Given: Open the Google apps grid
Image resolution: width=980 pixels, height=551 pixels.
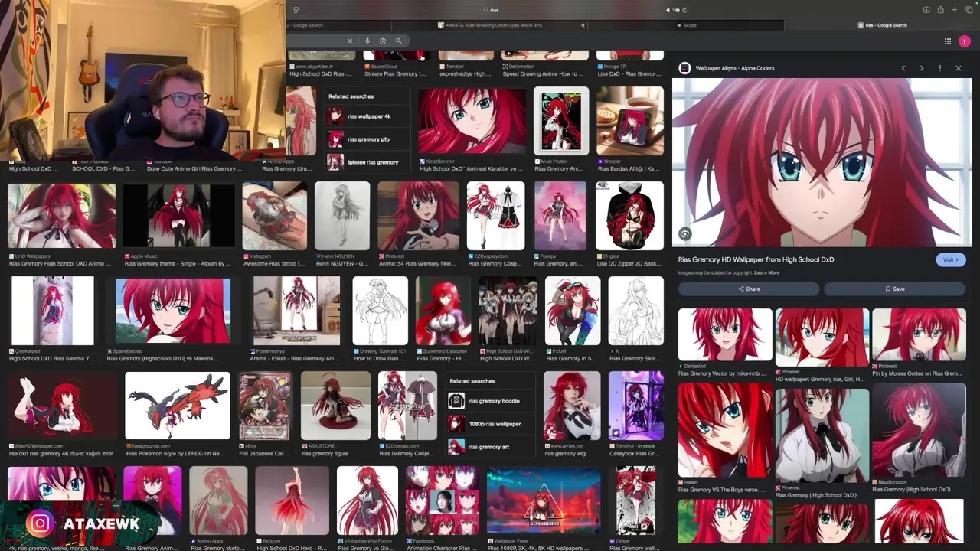Looking at the screenshot, I should (947, 41).
